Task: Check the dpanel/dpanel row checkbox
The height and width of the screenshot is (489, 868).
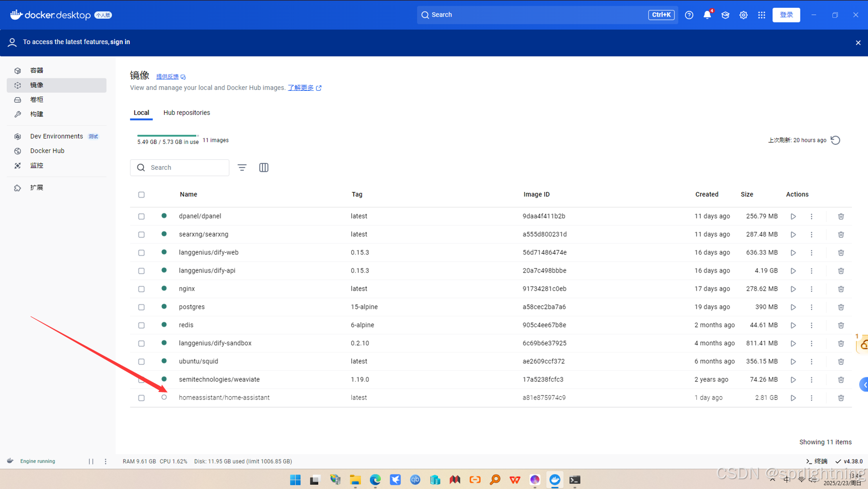Action: tap(141, 216)
